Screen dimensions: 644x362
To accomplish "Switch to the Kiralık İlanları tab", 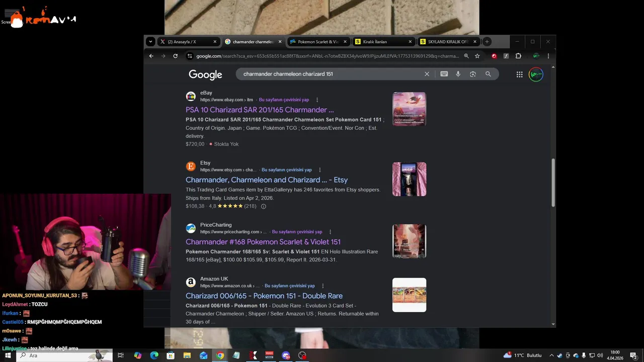I will pyautogui.click(x=383, y=42).
